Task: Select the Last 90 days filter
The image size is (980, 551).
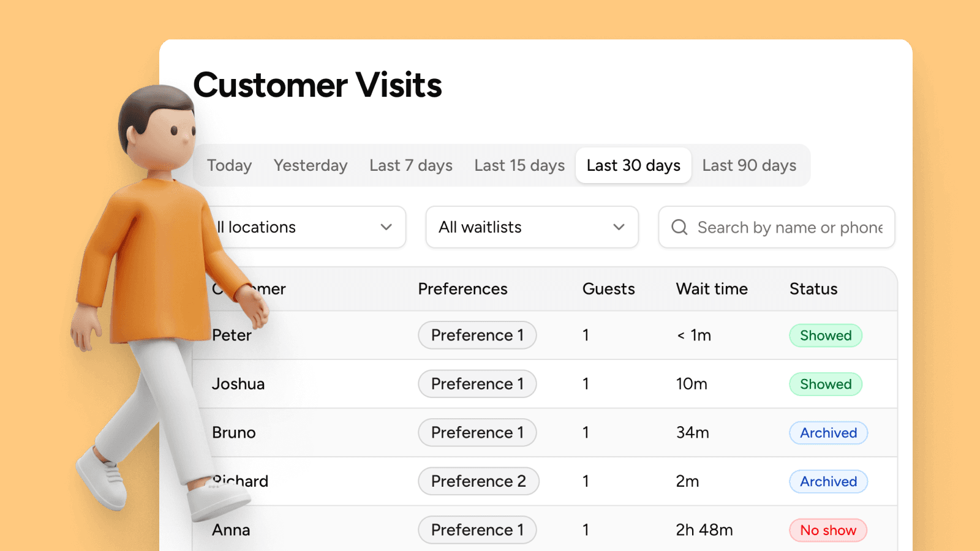Action: coord(748,165)
